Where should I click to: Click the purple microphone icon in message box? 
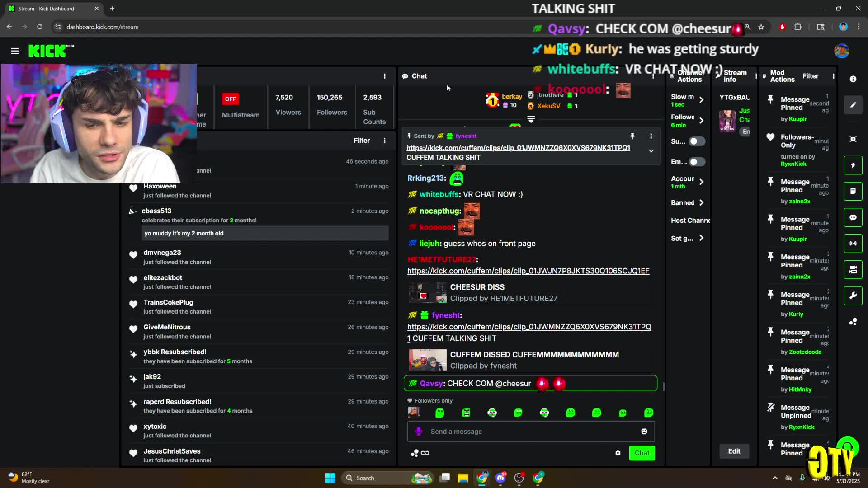pos(419,432)
